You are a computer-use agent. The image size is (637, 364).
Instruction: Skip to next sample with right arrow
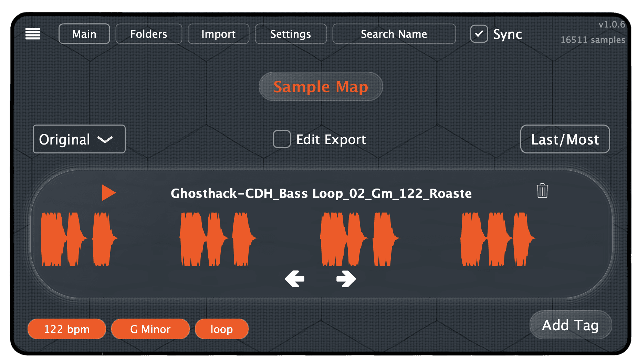346,278
